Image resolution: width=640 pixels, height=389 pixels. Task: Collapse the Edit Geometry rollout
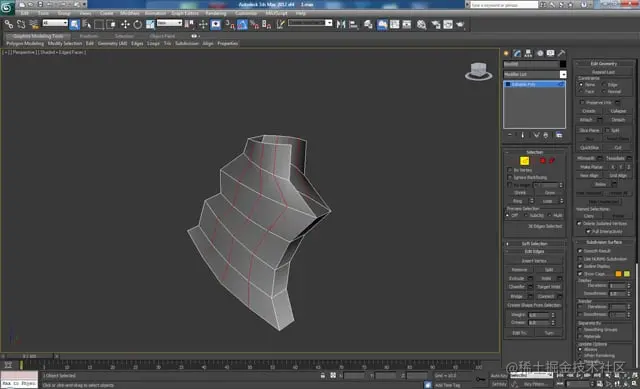point(604,63)
